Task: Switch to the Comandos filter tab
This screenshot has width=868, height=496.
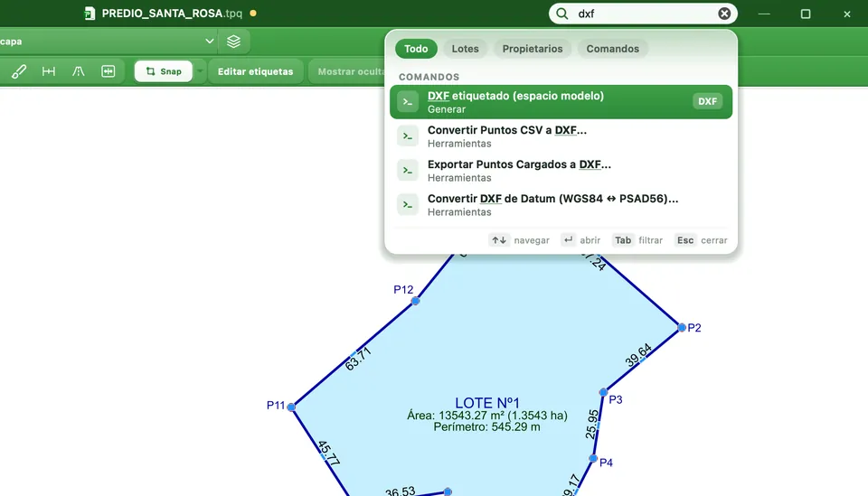Action: click(613, 49)
